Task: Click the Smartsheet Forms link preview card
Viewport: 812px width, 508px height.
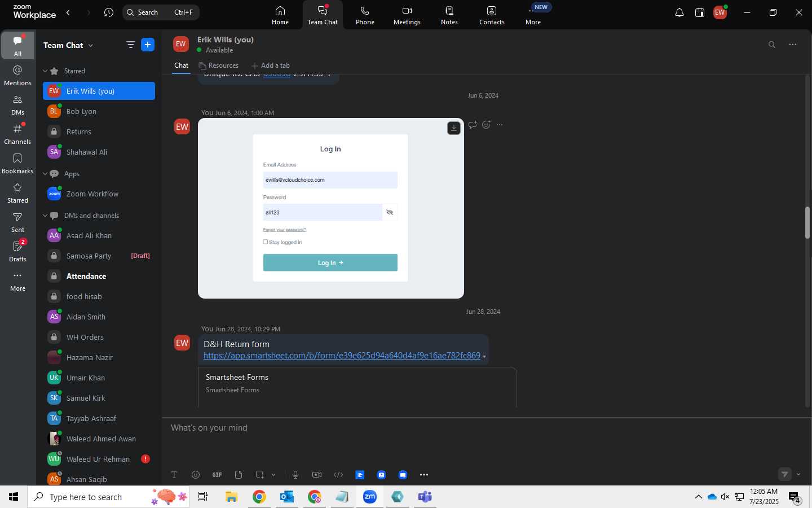Action: click(357, 387)
